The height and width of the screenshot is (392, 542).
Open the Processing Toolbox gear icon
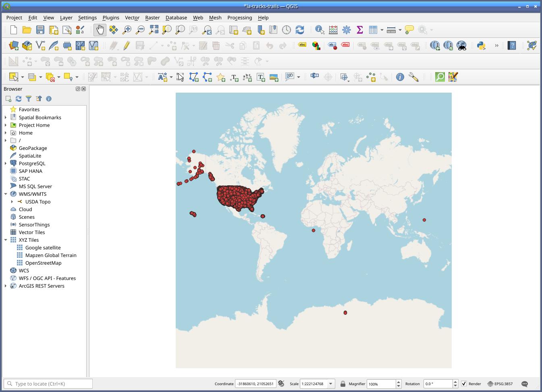346,30
